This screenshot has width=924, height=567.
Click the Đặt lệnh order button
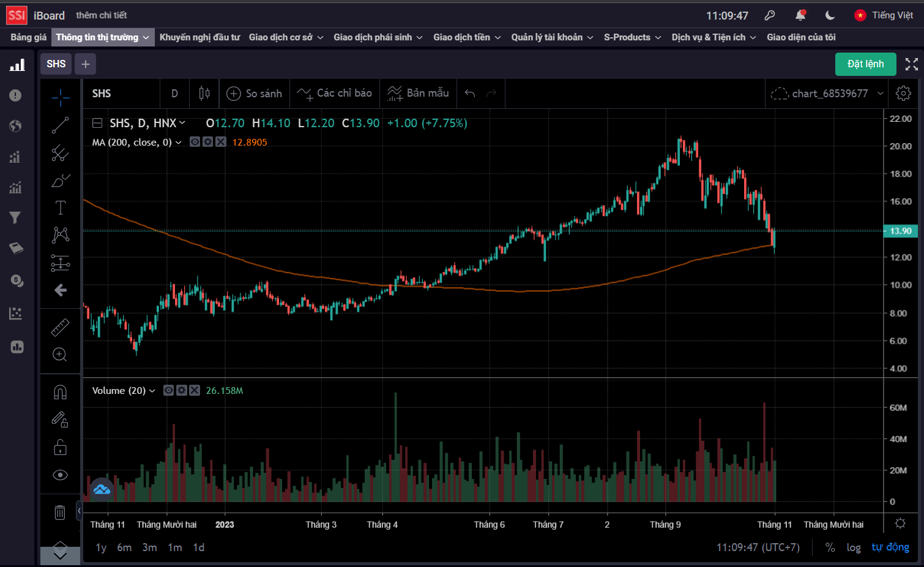(865, 64)
